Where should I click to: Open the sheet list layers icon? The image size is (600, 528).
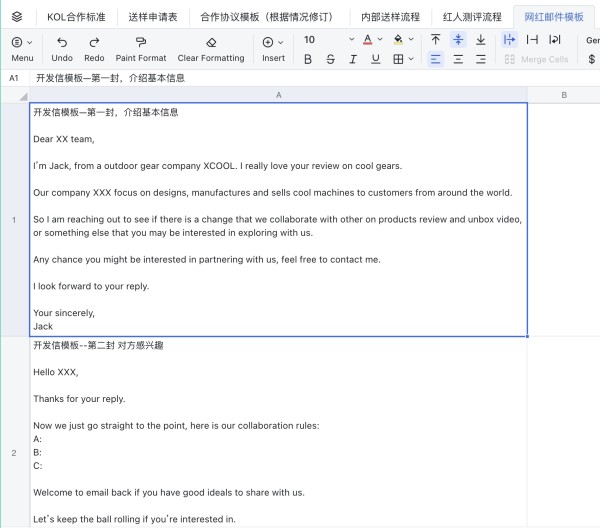coord(17,17)
